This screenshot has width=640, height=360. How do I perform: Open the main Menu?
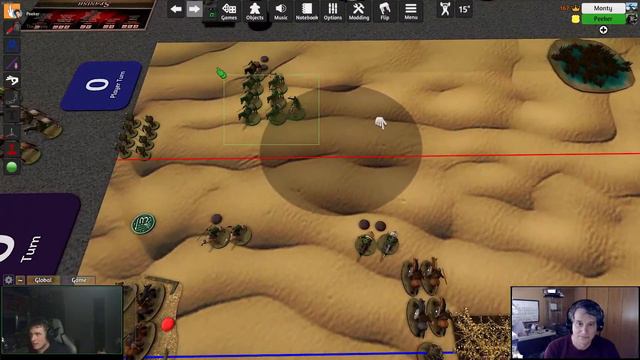click(x=411, y=11)
